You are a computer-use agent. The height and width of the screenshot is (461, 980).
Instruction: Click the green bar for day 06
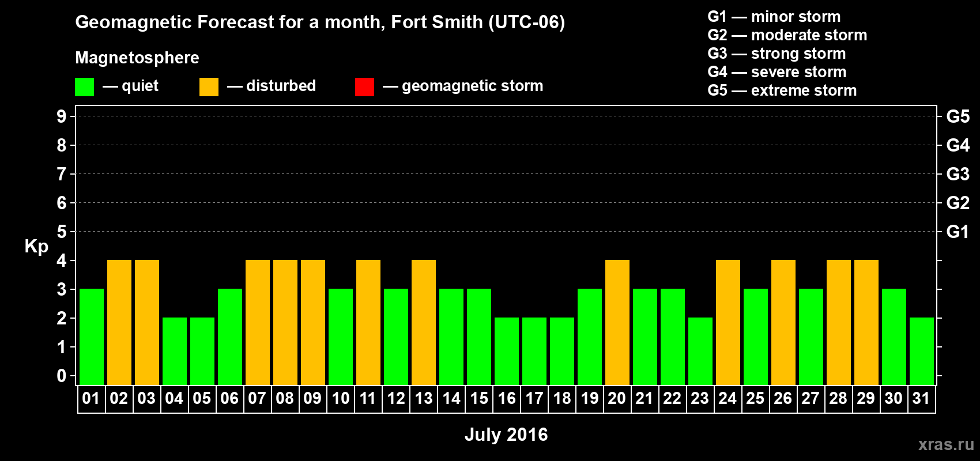tap(230, 337)
